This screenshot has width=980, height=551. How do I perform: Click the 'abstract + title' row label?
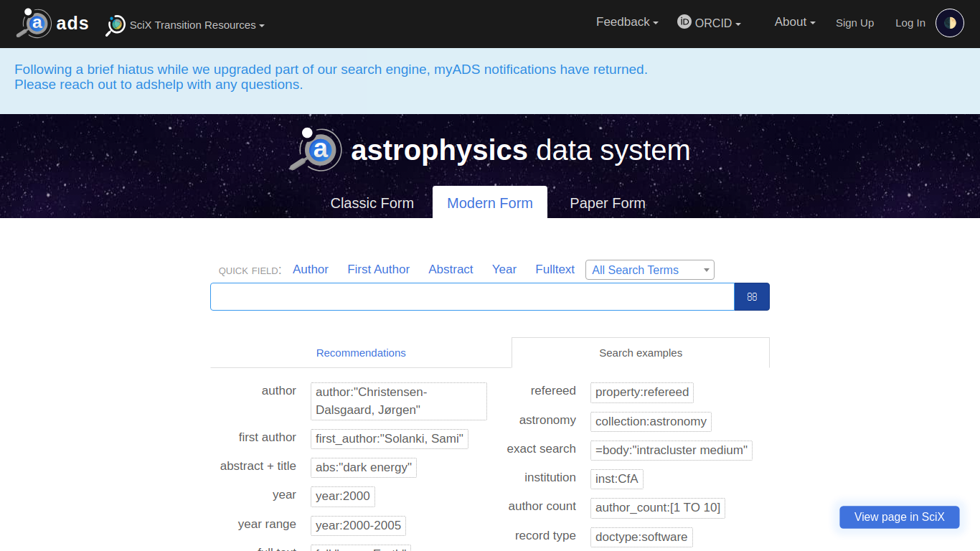tap(258, 466)
